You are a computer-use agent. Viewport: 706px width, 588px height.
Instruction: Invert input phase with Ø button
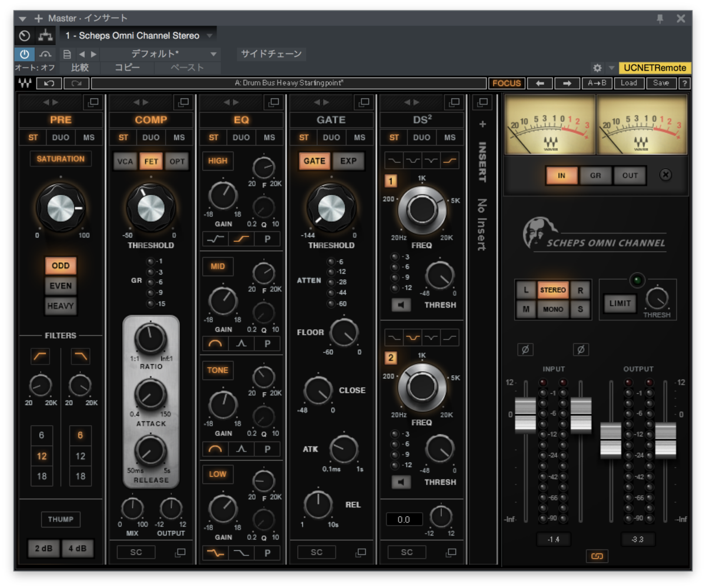[525, 350]
